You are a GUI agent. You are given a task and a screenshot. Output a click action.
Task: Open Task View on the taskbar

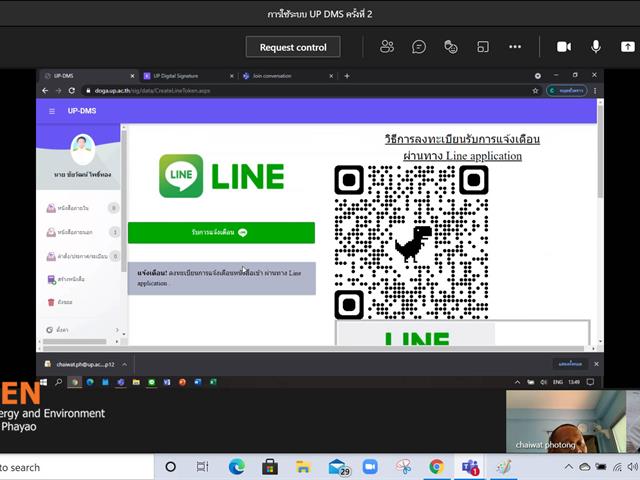tap(202, 467)
